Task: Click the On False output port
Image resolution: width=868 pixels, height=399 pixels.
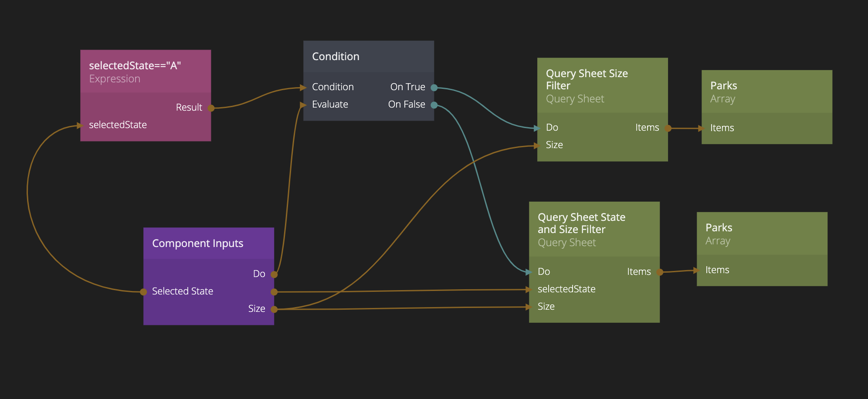Action: [x=434, y=105]
